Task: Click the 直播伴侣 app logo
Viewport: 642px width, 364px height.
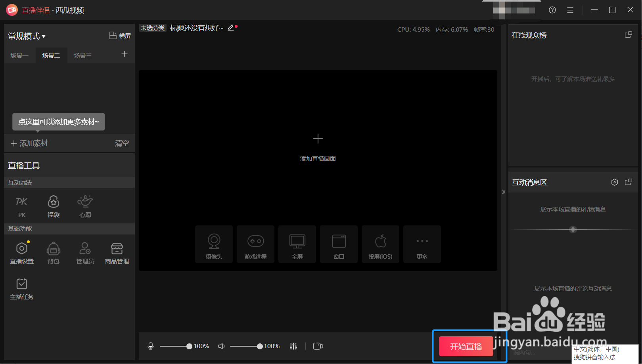Action: point(12,10)
